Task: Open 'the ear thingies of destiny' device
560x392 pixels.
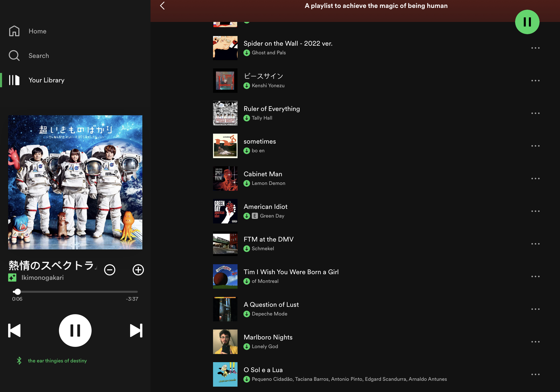Action: coord(57,361)
